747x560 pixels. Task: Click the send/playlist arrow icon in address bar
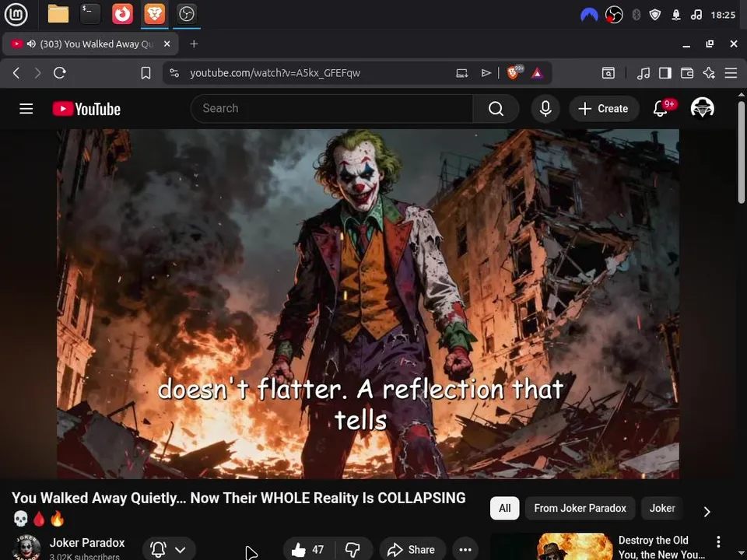(486, 73)
